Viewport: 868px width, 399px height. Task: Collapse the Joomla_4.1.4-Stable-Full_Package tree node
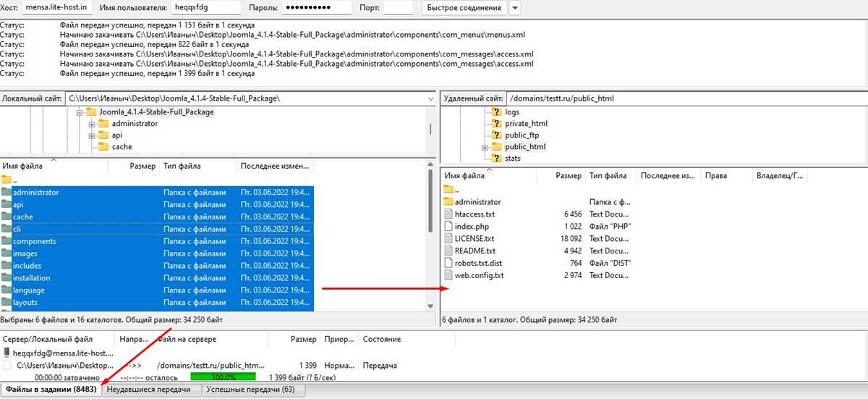(x=80, y=112)
